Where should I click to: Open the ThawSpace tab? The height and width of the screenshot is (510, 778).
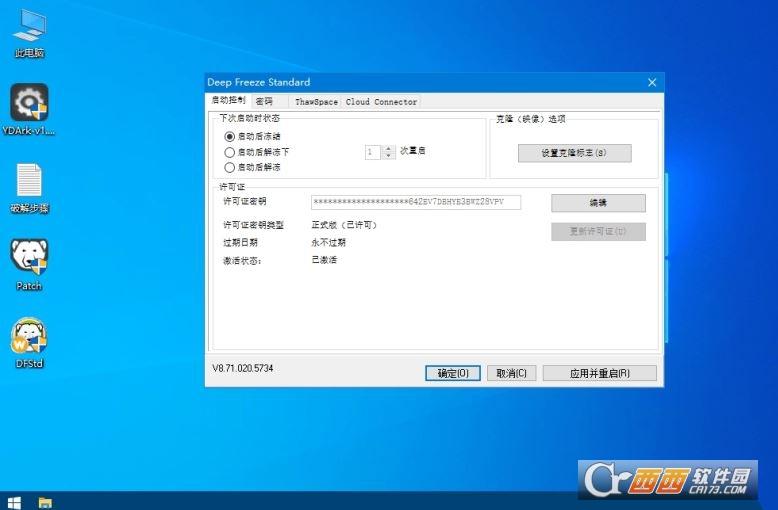click(316, 102)
